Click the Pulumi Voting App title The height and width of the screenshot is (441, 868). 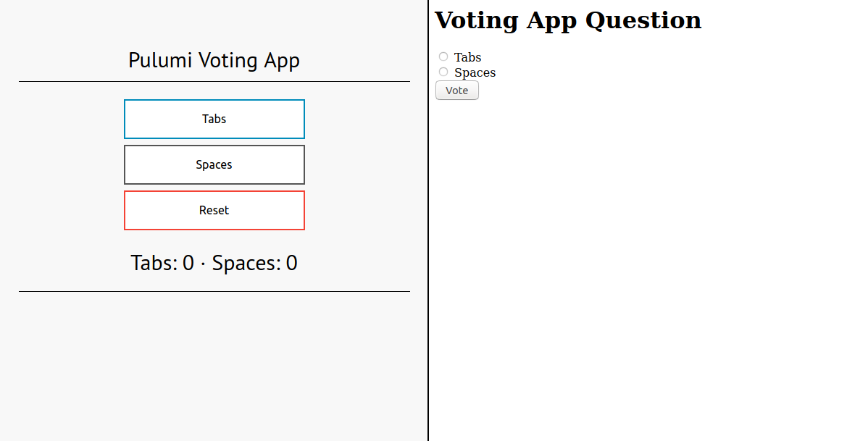click(x=214, y=60)
